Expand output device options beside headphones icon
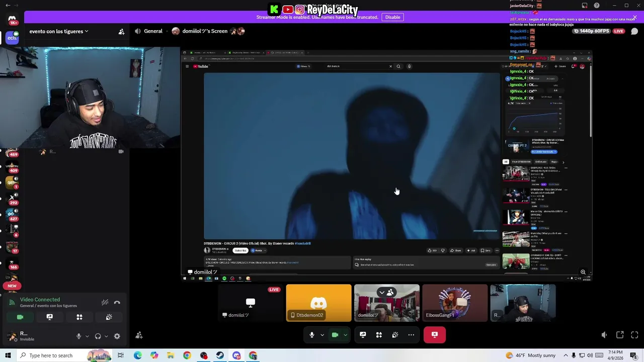This screenshot has width=644, height=362. tap(106, 336)
